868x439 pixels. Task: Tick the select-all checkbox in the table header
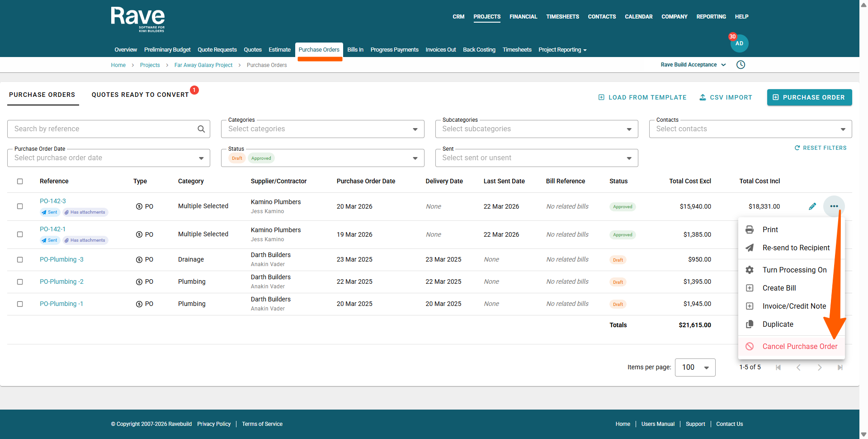20,181
